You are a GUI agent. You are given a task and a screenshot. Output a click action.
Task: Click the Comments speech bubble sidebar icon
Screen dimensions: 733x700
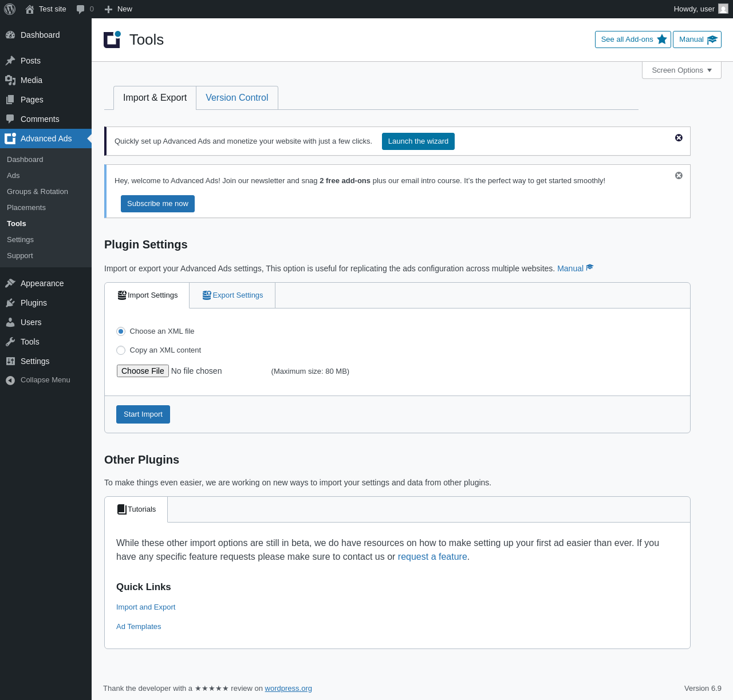[x=10, y=119]
